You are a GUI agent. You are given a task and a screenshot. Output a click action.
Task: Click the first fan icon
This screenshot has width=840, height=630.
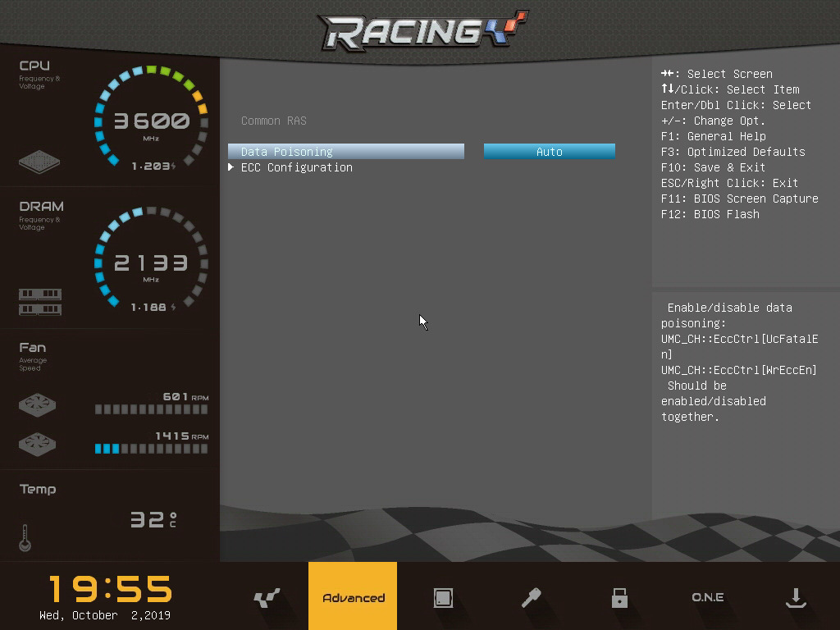click(x=37, y=405)
